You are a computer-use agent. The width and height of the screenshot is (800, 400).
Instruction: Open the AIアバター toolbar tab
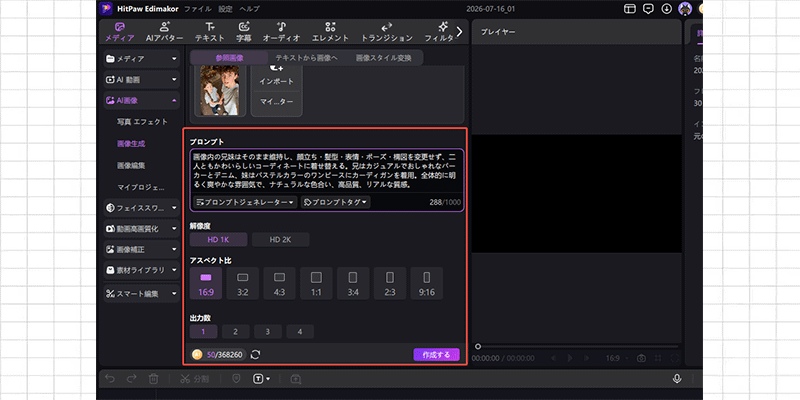164,32
